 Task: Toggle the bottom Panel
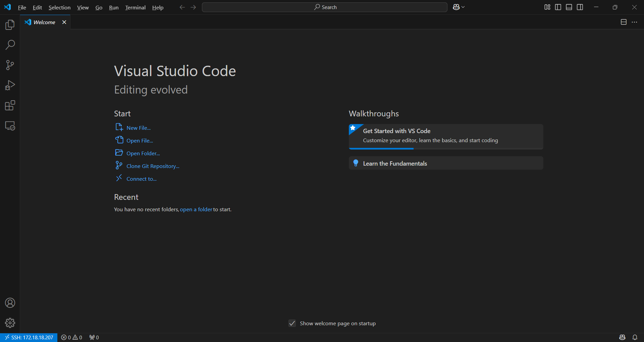[569, 7]
